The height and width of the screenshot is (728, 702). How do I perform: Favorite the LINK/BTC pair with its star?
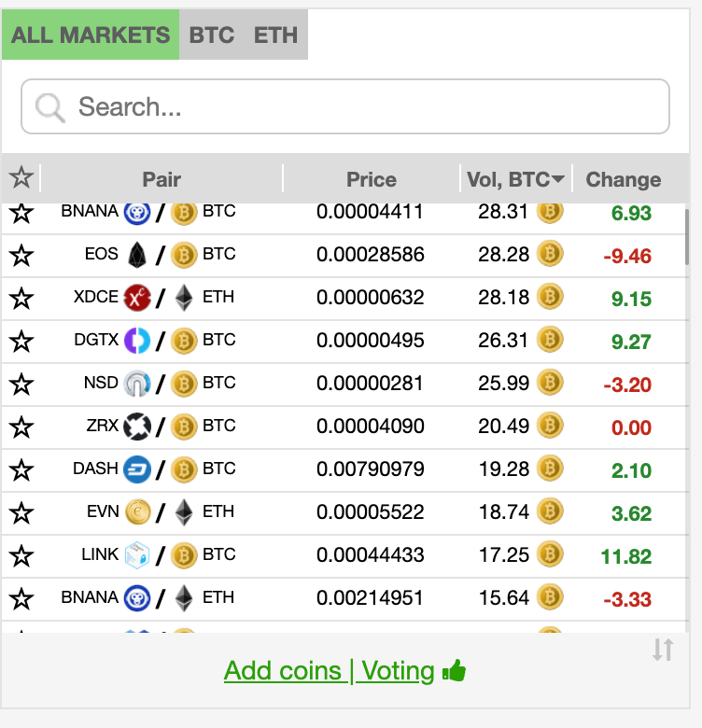[x=21, y=555]
